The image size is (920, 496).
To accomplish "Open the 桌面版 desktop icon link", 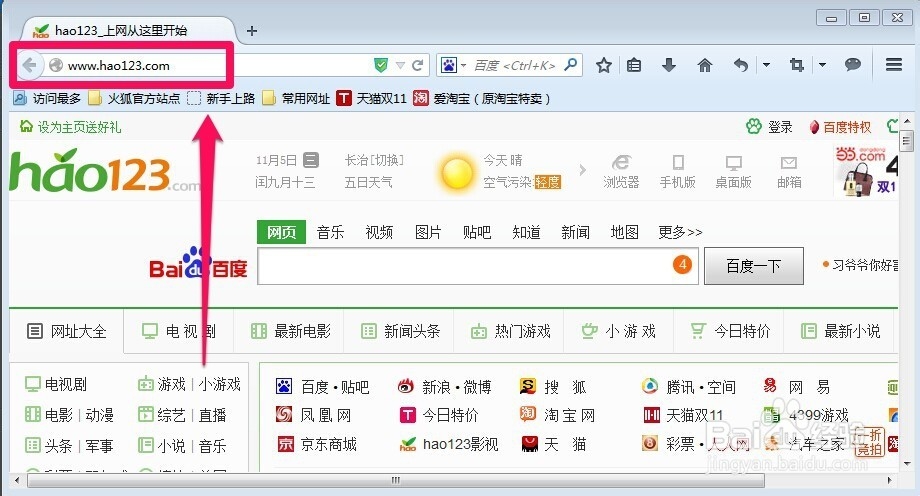I will pyautogui.click(x=733, y=172).
